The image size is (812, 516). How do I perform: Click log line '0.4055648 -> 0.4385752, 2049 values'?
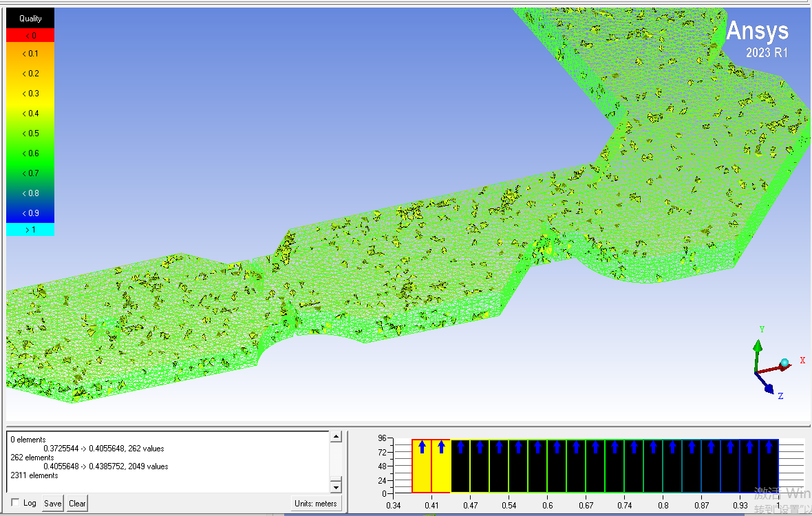(106, 466)
